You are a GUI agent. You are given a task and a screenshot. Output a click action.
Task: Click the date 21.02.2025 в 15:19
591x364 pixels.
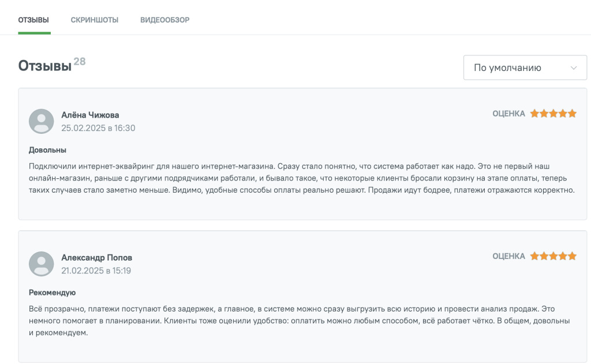coord(96,271)
